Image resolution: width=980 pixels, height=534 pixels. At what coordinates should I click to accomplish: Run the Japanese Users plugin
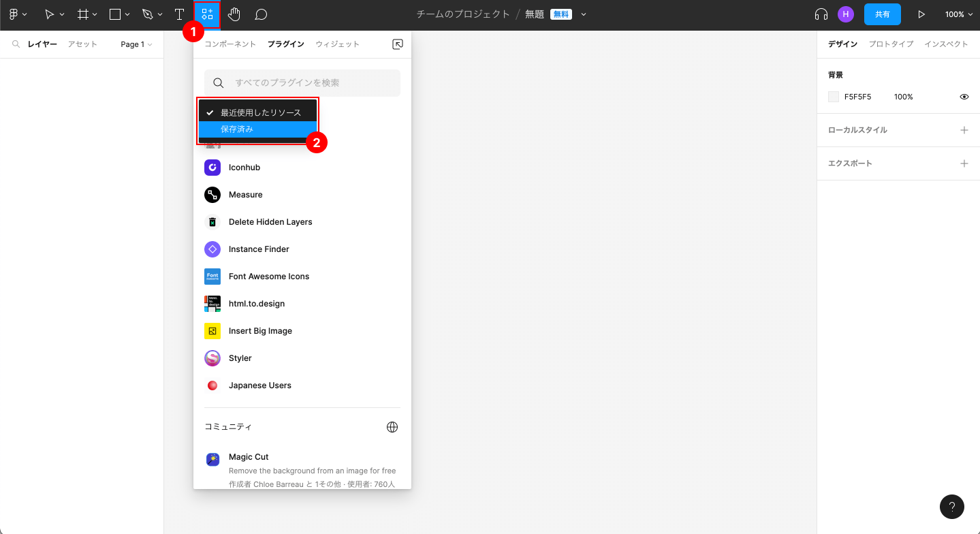point(302,386)
